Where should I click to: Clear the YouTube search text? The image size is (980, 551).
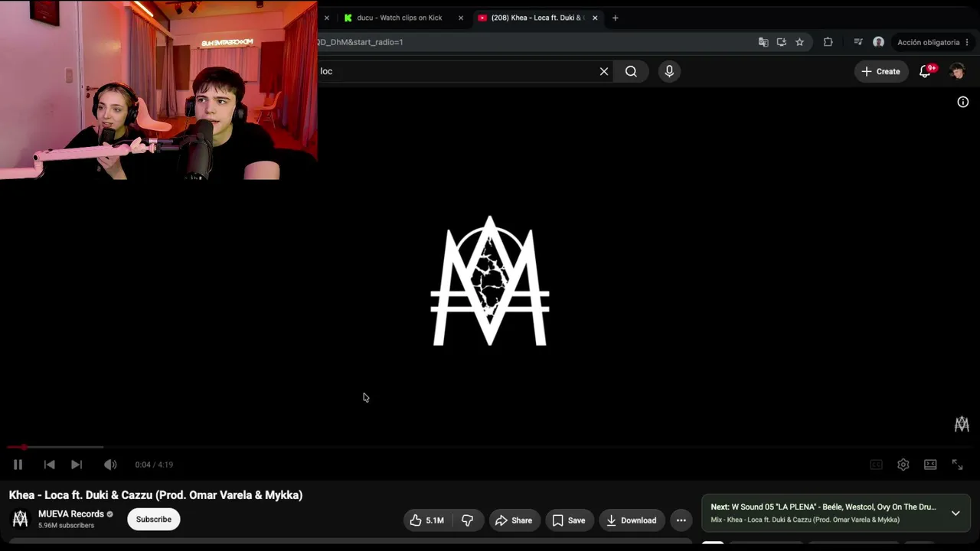(604, 71)
